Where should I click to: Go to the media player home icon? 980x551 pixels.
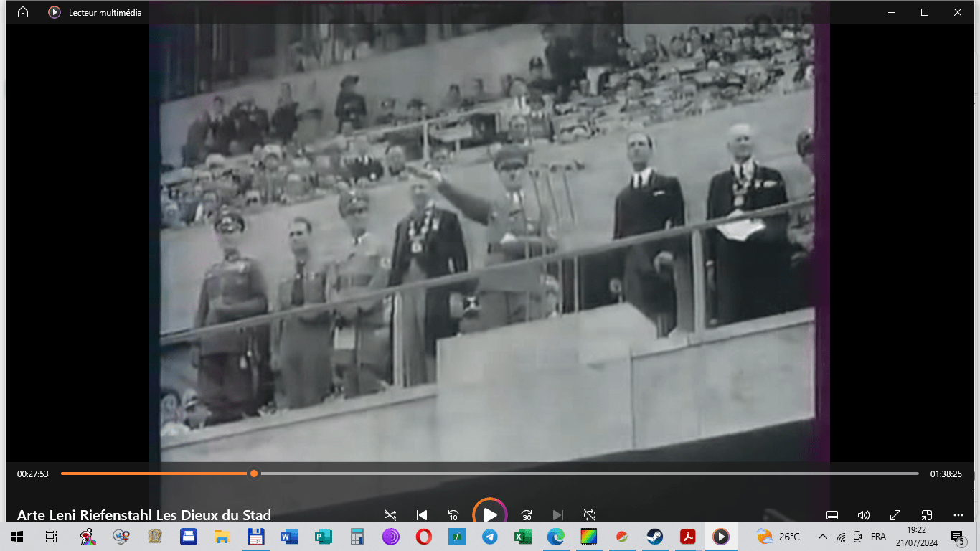click(x=23, y=12)
